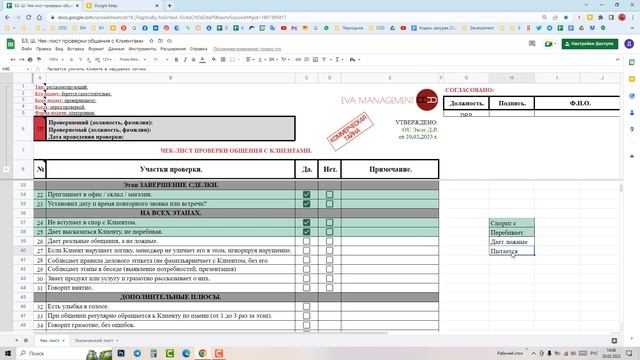
Task: Open the last edit history link
Action: click(x=247, y=49)
